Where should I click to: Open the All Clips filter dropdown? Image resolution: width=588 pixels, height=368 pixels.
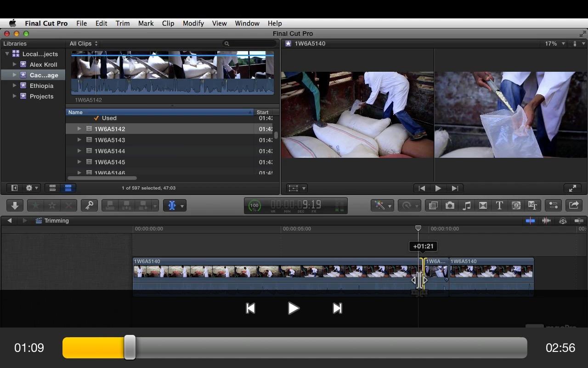(x=84, y=44)
